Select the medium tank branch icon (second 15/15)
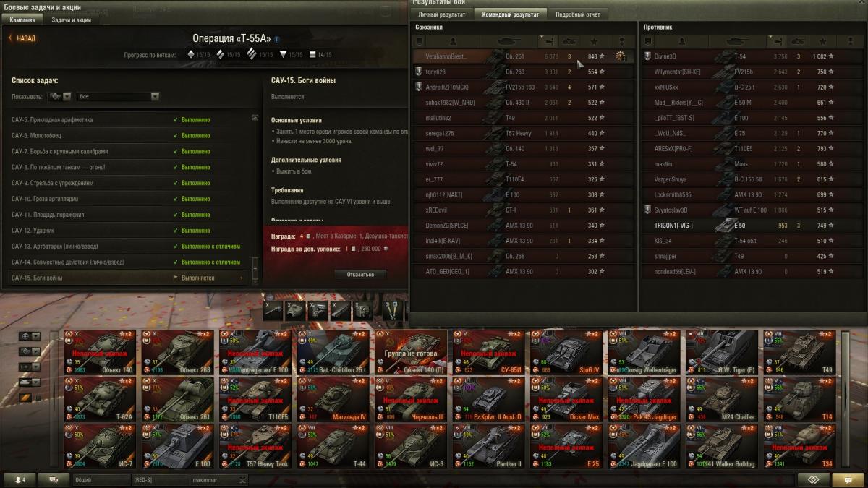Image resolution: width=868 pixels, height=488 pixels. 221,54
